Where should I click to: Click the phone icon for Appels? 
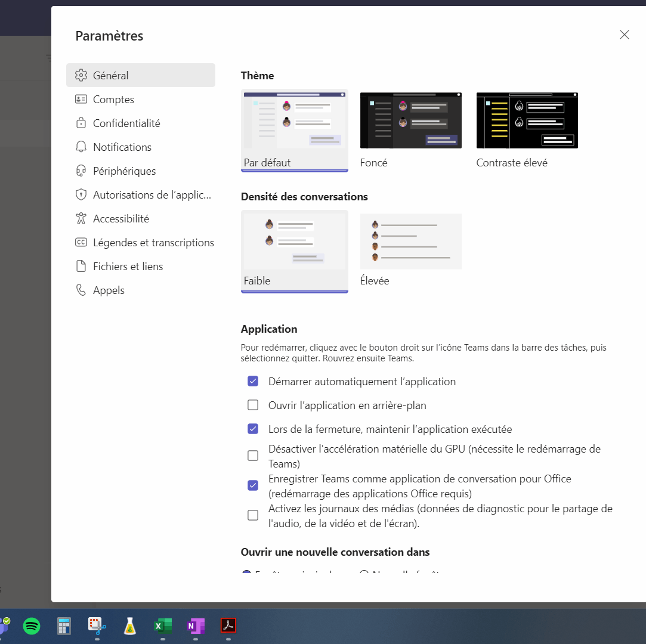(81, 290)
